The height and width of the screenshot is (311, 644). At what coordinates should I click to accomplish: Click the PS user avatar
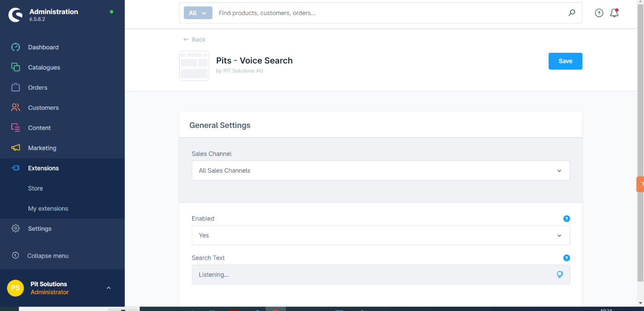(15, 288)
